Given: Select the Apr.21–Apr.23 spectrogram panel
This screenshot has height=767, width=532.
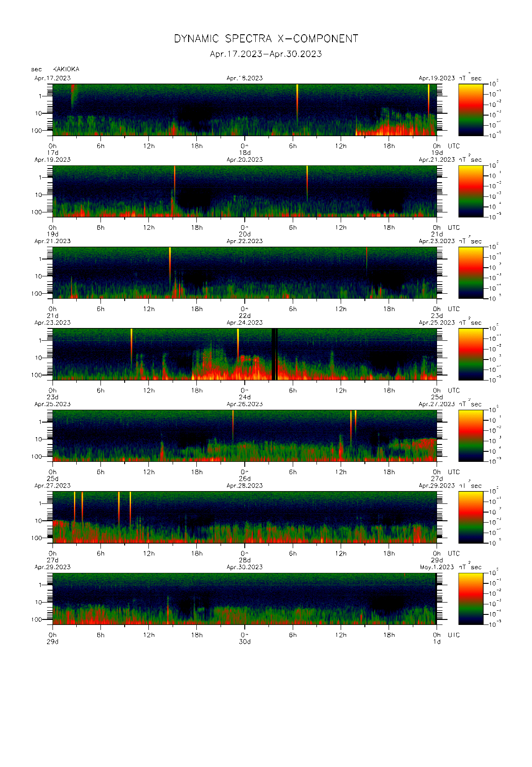Looking at the screenshot, I should 245,273.
